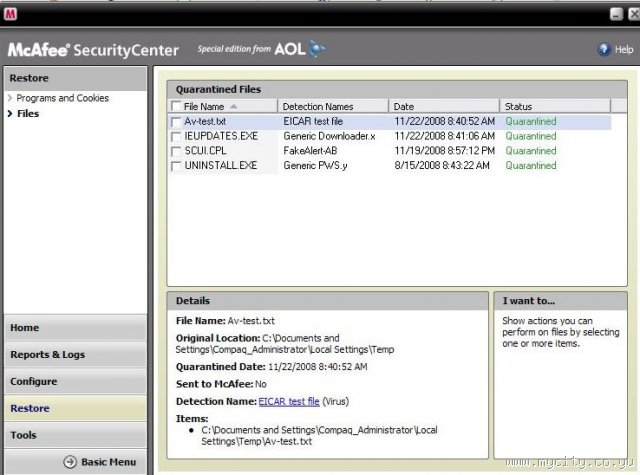Click the McAfee M logo in title bar
Image resolution: width=640 pixels, height=475 pixels.
coord(10,14)
